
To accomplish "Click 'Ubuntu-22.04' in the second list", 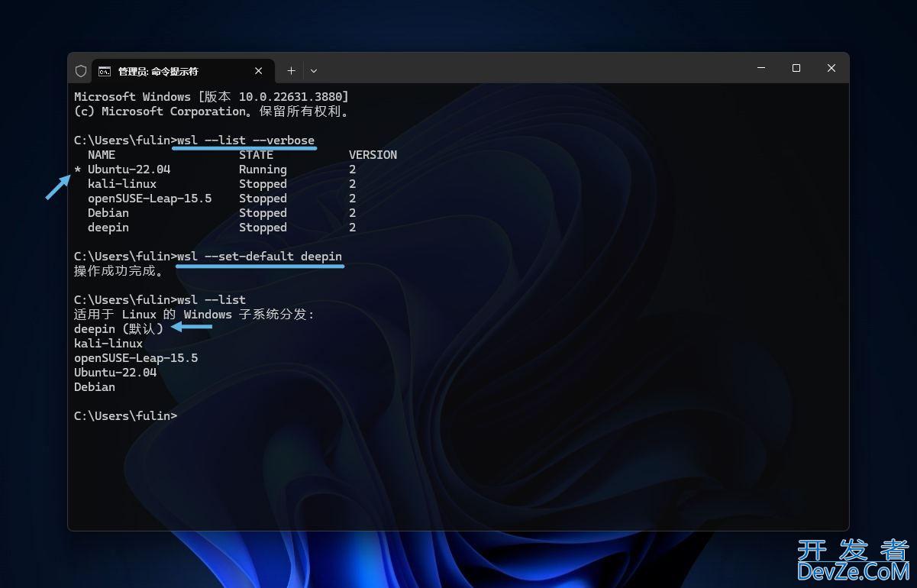I will pos(115,373).
